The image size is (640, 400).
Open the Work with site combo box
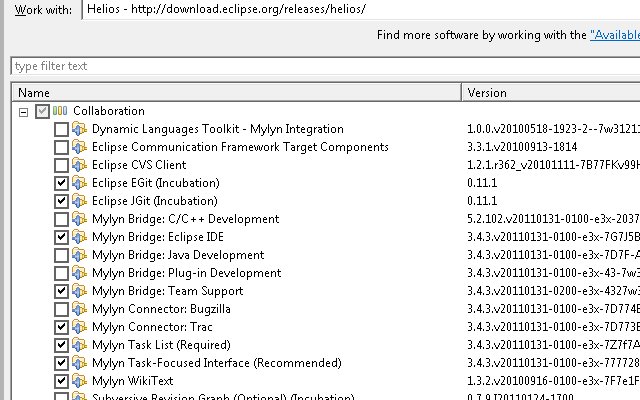[x=361, y=9]
